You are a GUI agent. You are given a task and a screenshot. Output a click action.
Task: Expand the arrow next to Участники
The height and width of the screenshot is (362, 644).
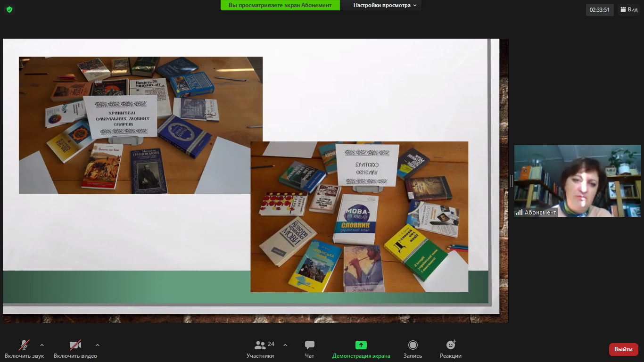[x=285, y=345]
